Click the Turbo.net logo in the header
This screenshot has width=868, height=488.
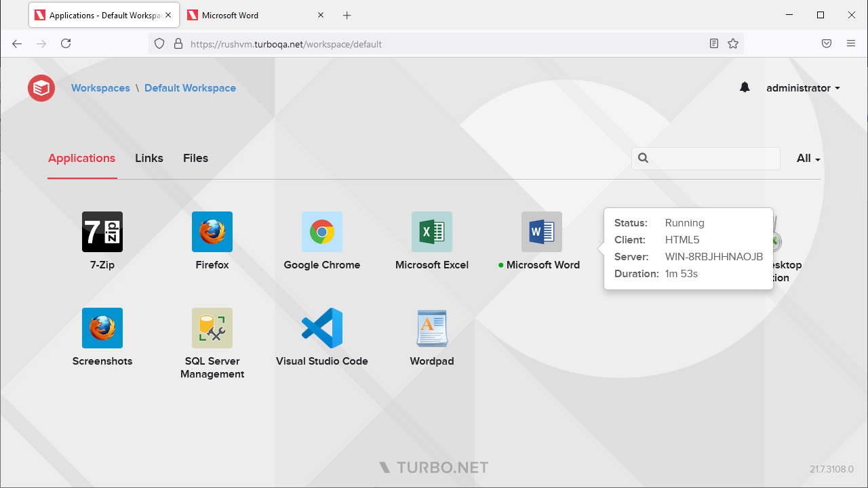click(x=41, y=87)
